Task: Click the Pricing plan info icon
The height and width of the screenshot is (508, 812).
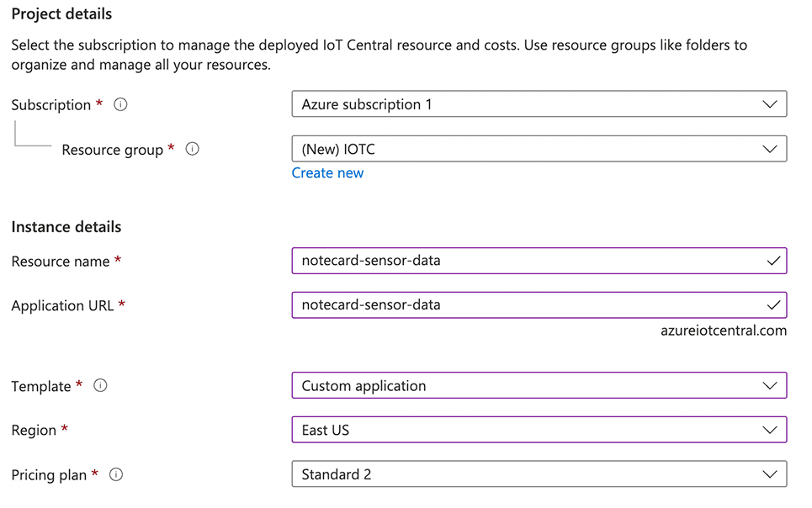Action: (x=116, y=475)
